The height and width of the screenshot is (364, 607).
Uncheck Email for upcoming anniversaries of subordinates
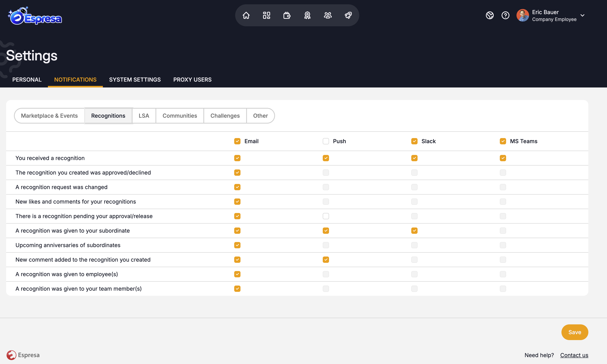click(237, 245)
